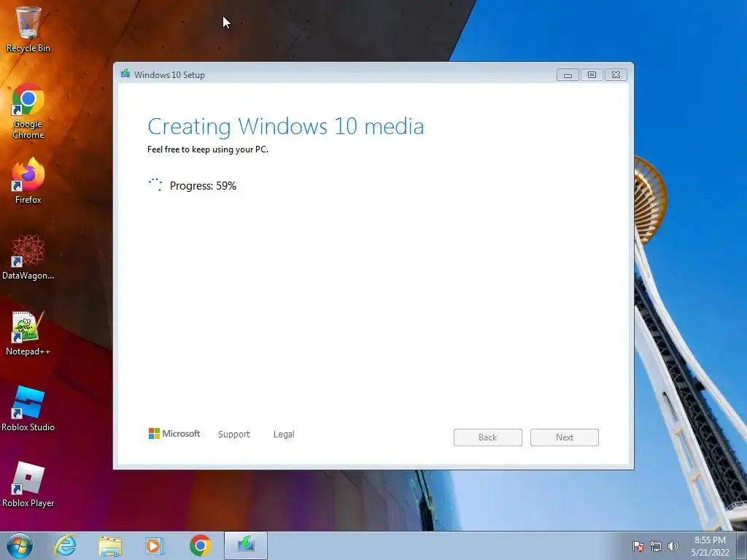Open Windows Media Player from the taskbar
This screenshot has height=560, width=747.
tap(155, 545)
